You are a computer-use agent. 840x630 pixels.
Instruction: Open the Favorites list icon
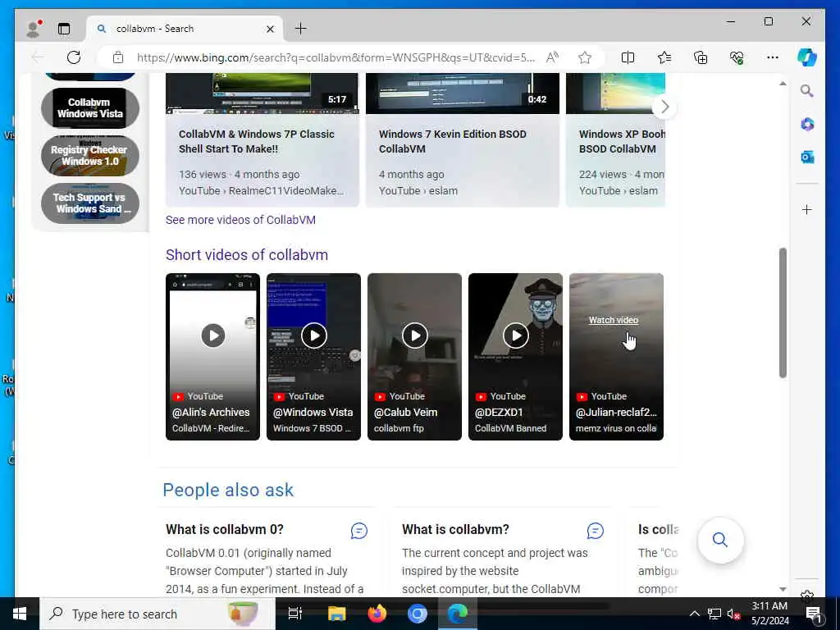664,57
